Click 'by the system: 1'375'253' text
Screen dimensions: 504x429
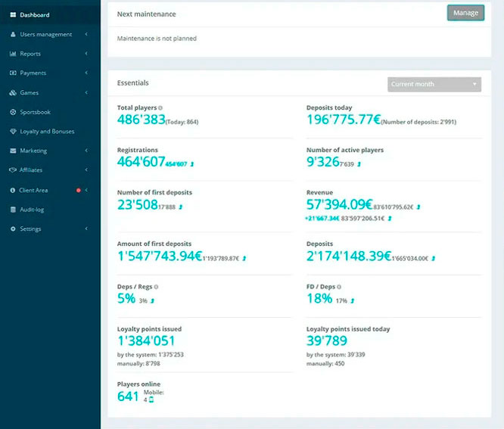coord(150,355)
